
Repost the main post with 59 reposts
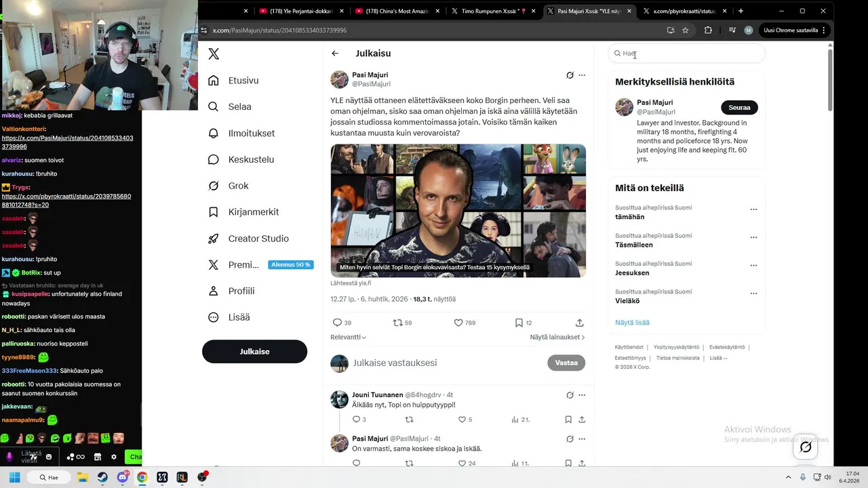click(398, 323)
